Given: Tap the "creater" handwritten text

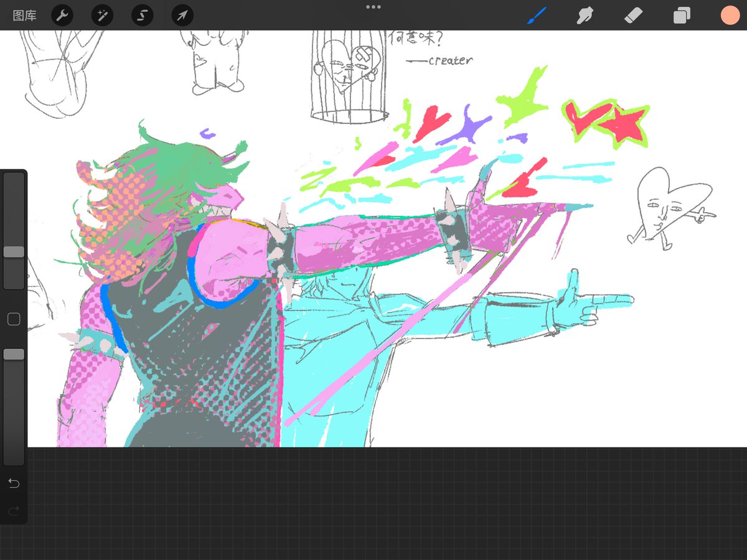Looking at the screenshot, I should [x=450, y=60].
